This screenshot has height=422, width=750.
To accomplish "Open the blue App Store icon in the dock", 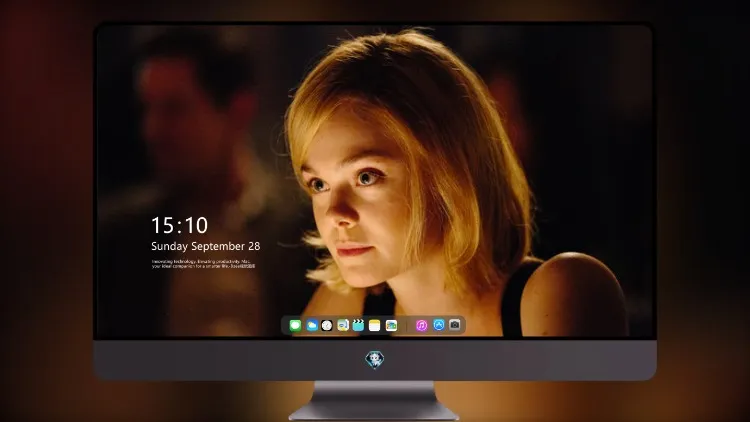I will tap(439, 325).
